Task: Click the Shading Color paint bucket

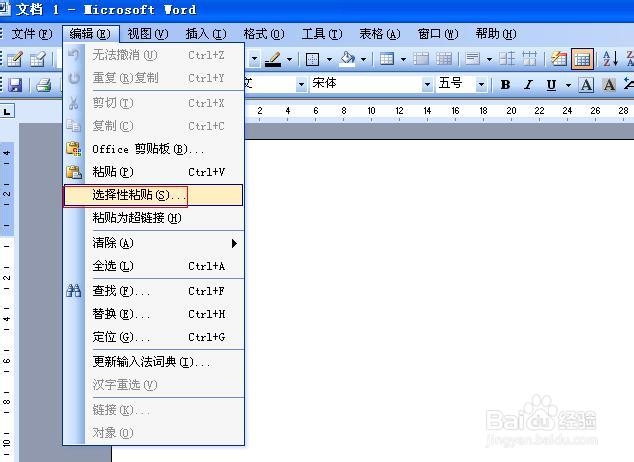Action: (348, 59)
